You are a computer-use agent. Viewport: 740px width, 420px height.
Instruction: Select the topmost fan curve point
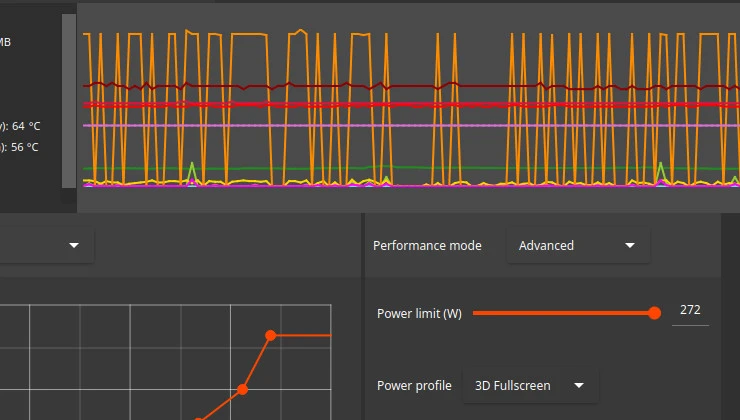click(271, 336)
